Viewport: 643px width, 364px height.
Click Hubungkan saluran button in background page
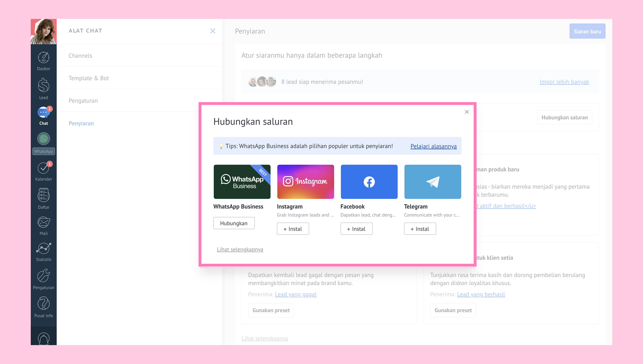[x=565, y=117]
